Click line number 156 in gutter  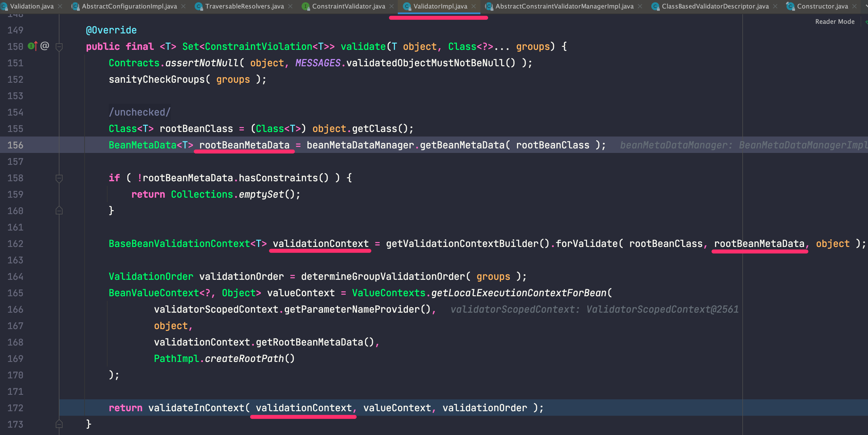pos(16,145)
